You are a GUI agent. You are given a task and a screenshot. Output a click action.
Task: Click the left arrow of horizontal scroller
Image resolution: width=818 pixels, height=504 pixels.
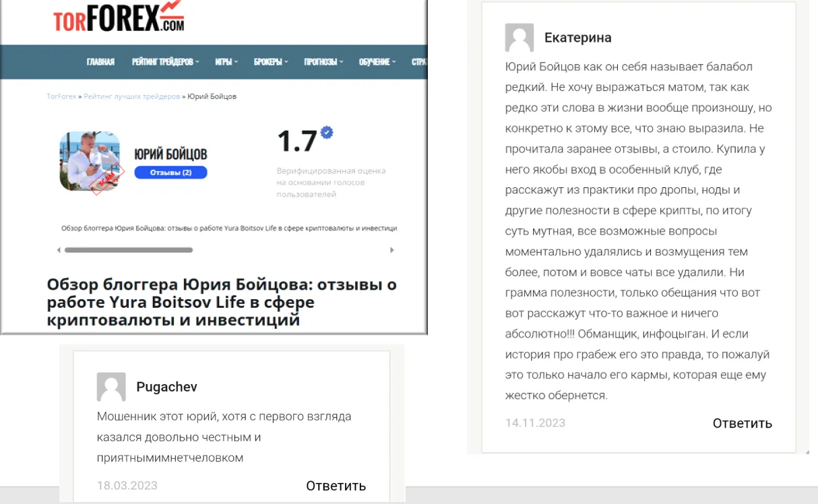coord(59,250)
